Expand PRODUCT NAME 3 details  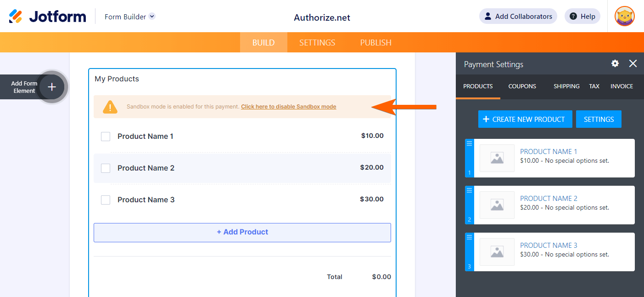549,245
